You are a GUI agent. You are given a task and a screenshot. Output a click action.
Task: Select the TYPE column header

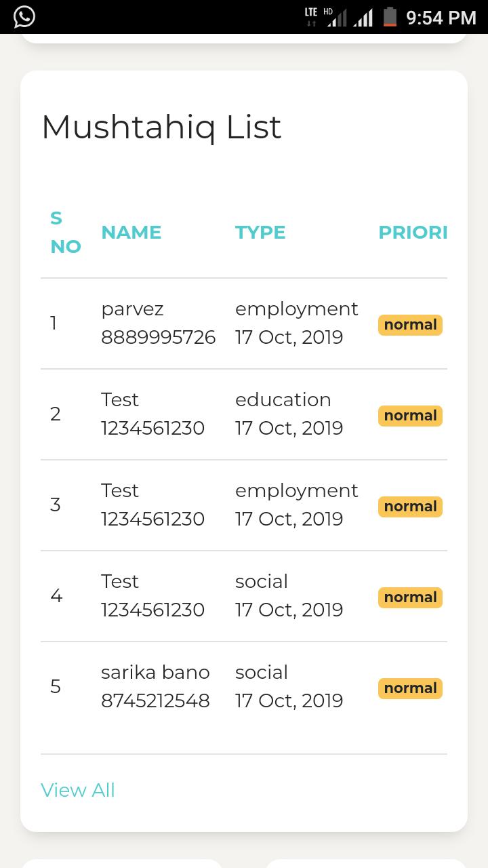(x=260, y=232)
